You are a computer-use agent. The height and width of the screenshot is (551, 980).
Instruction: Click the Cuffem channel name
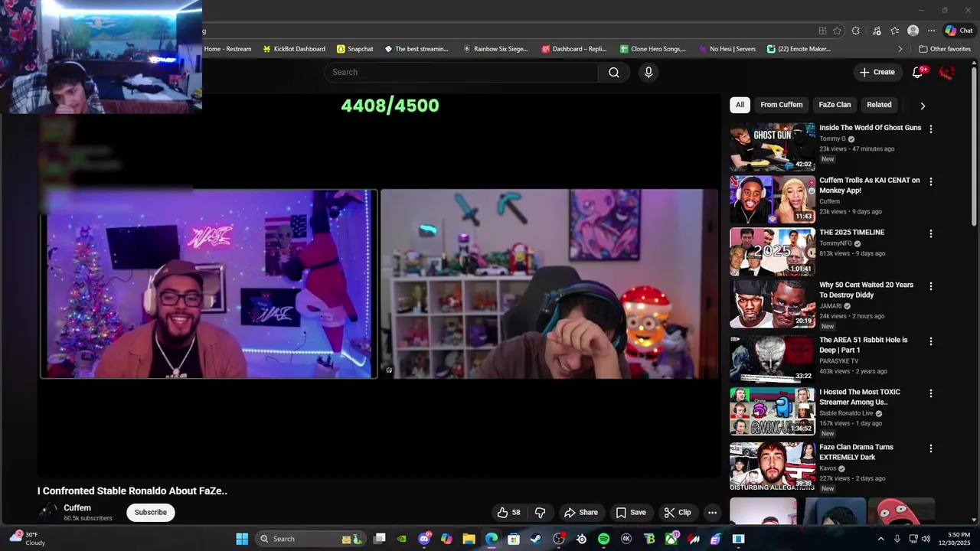pos(77,508)
